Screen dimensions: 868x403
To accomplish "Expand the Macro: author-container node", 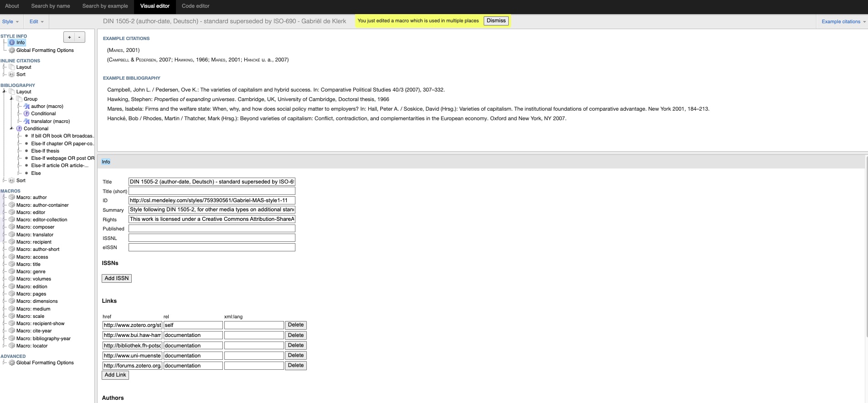I will [x=4, y=205].
